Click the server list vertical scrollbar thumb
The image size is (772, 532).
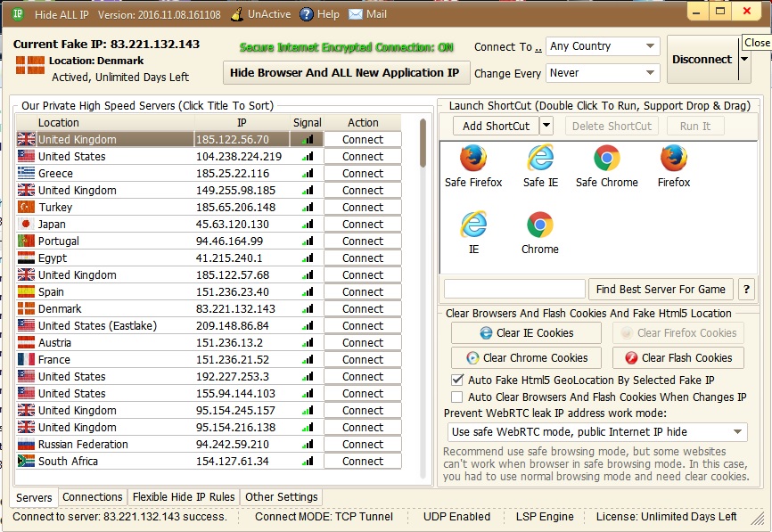tap(423, 143)
